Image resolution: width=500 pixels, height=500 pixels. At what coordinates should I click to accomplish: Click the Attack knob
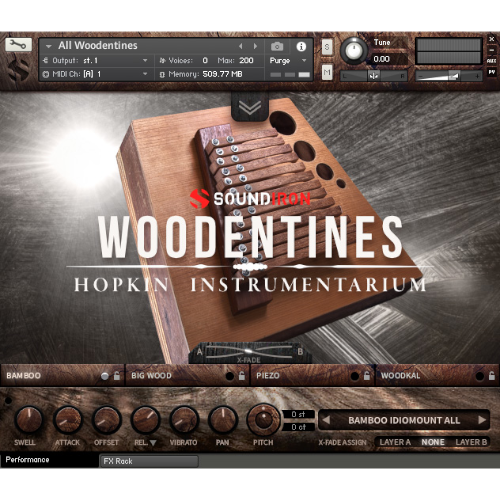click(68, 420)
